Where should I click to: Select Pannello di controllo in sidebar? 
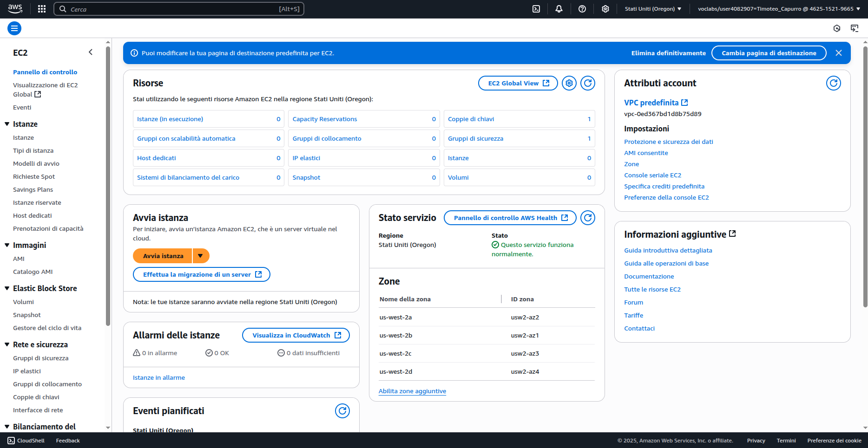click(x=45, y=72)
